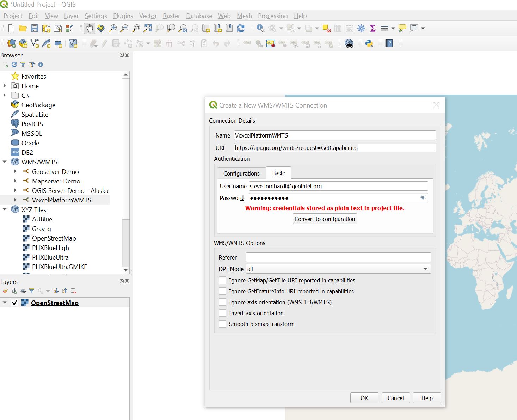Viewport: 517px width, 420px height.
Task: Open the DPI-Mode dropdown
Action: point(338,269)
